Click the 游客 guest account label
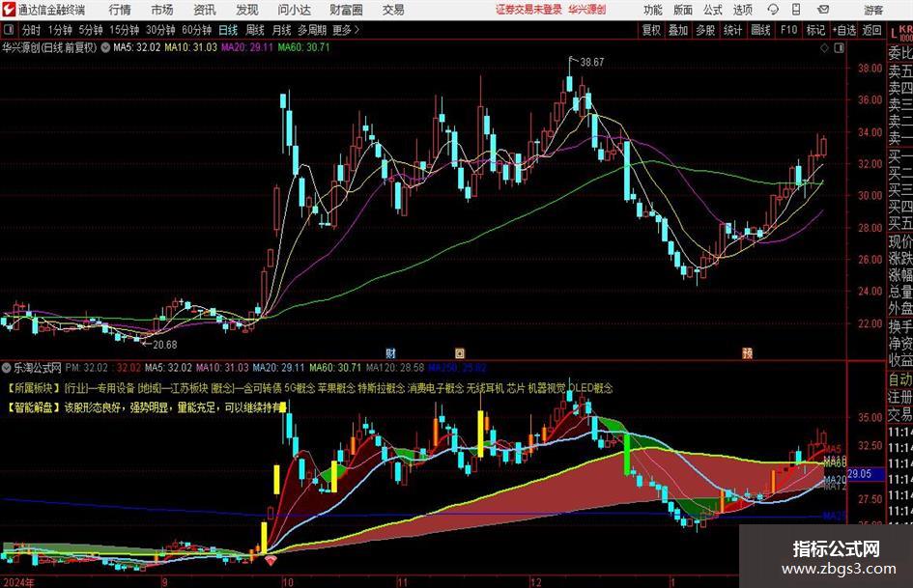This screenshot has width=913, height=588. (x=872, y=10)
